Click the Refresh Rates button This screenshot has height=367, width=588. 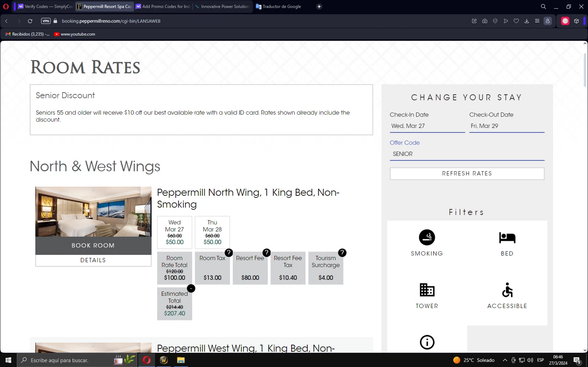pos(467,174)
